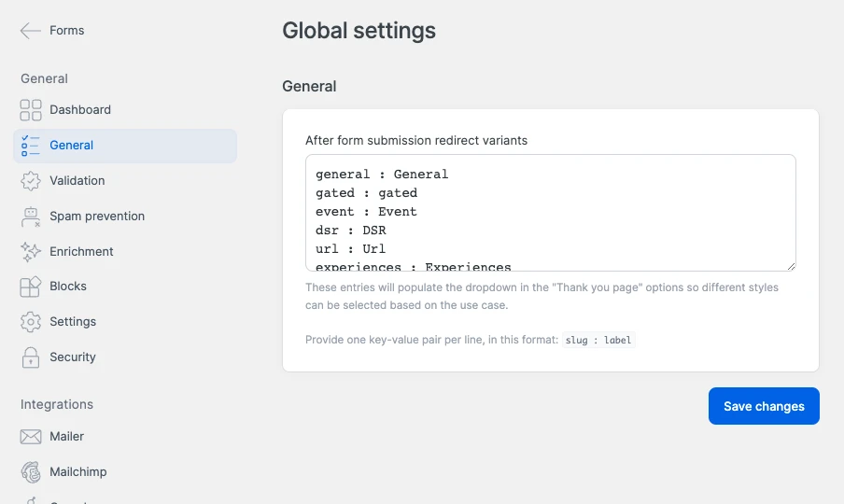Screen dimensions: 844x504
Task: Go back using the Forms link
Action: coord(66,31)
